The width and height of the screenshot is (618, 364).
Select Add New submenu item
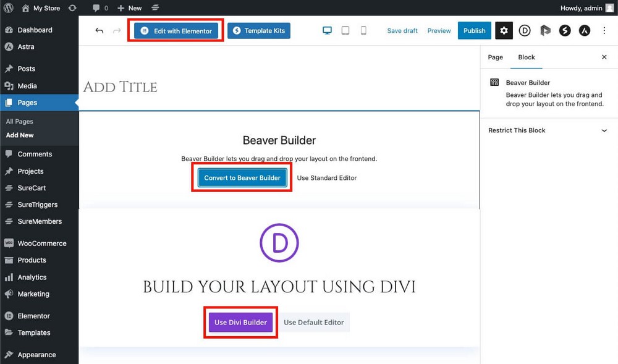pos(20,135)
